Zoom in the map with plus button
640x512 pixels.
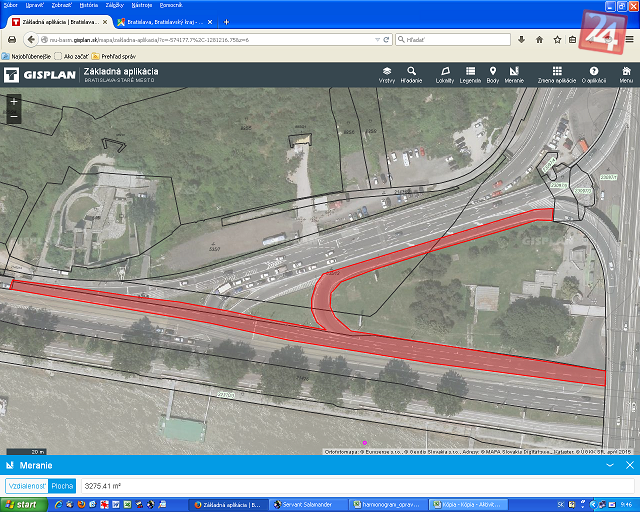pos(13,102)
